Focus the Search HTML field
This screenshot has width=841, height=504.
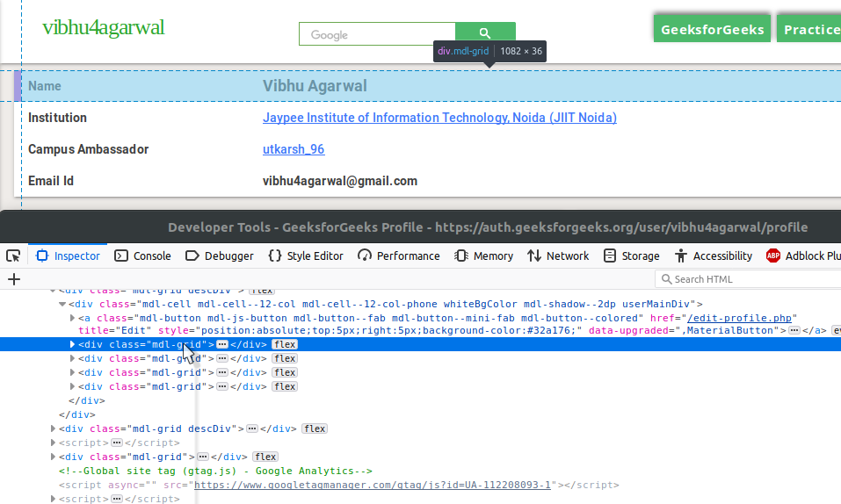click(x=748, y=279)
